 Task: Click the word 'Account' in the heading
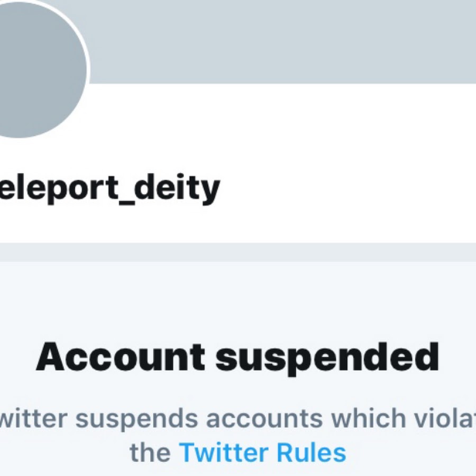click(x=121, y=358)
